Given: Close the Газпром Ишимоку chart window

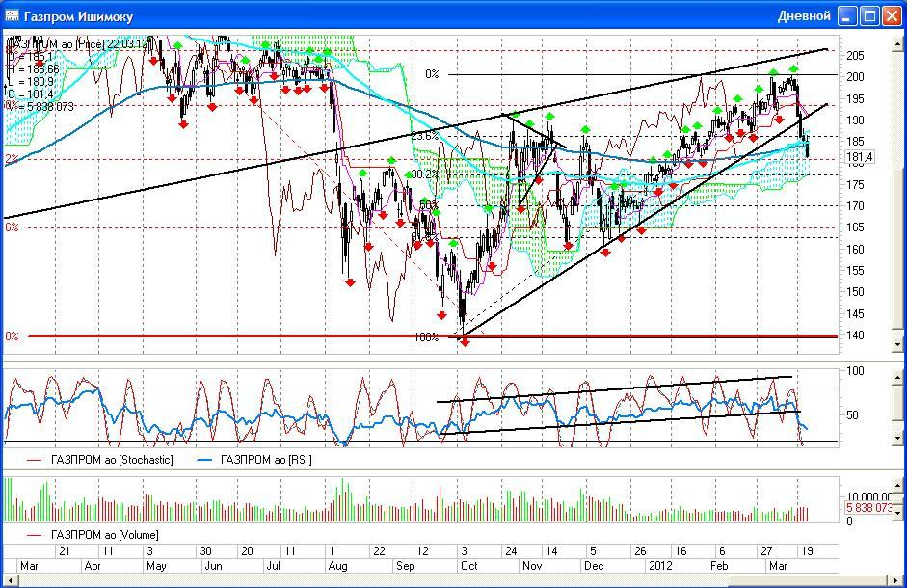Looking at the screenshot, I should pyautogui.click(x=892, y=15).
